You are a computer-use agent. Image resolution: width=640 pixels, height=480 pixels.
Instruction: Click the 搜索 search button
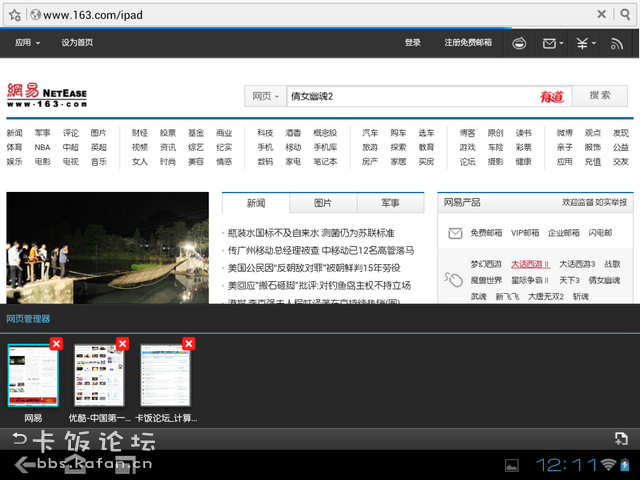coord(600,96)
